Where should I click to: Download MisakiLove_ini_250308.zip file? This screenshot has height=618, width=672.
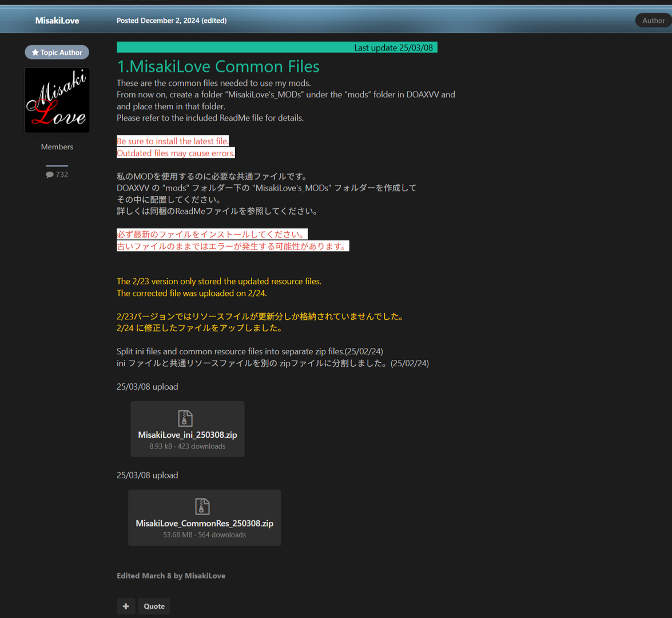point(187,435)
